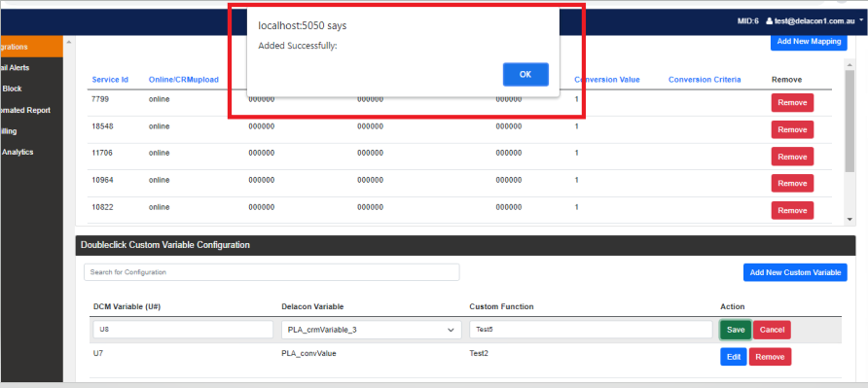Remove the mapping for service 18548
Screen dimensions: 868x388
(x=792, y=130)
